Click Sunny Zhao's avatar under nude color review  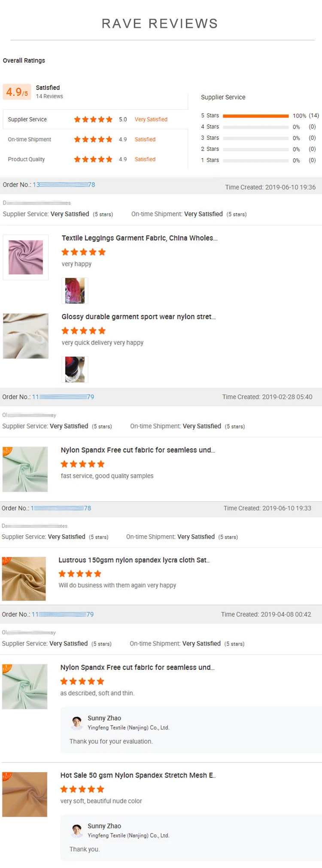(x=77, y=830)
